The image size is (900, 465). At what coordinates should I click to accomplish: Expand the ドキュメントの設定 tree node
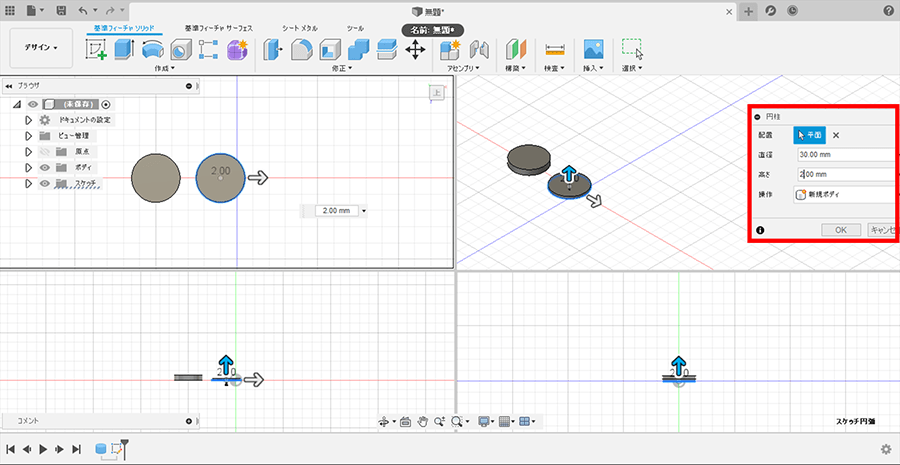click(x=29, y=119)
